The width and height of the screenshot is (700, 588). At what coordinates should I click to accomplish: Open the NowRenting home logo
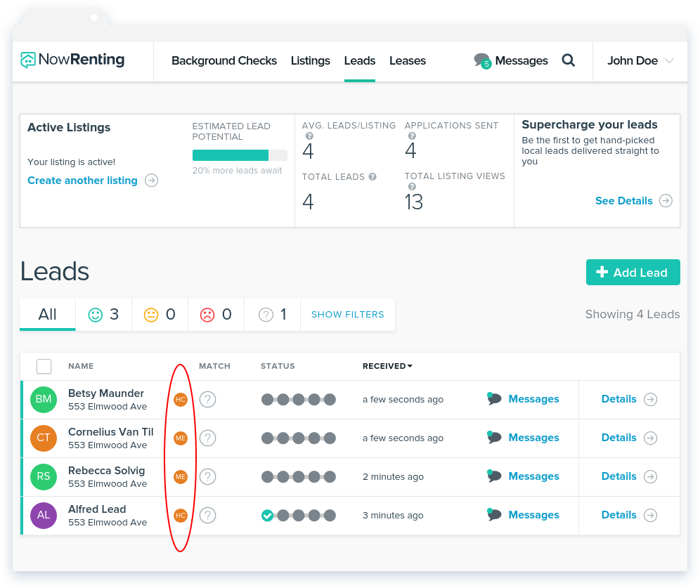(72, 60)
